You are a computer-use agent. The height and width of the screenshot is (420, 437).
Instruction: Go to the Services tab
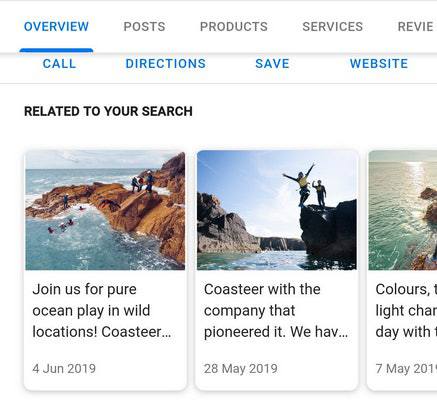pyautogui.click(x=332, y=27)
